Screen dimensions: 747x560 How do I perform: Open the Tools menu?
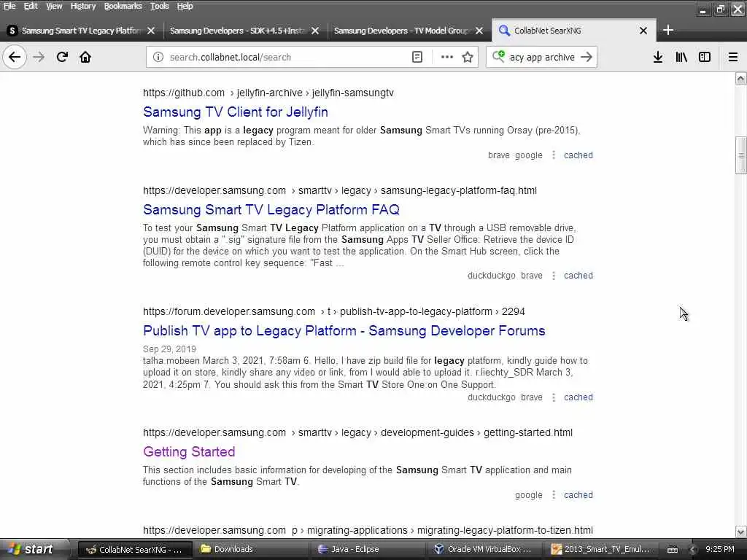(x=159, y=6)
